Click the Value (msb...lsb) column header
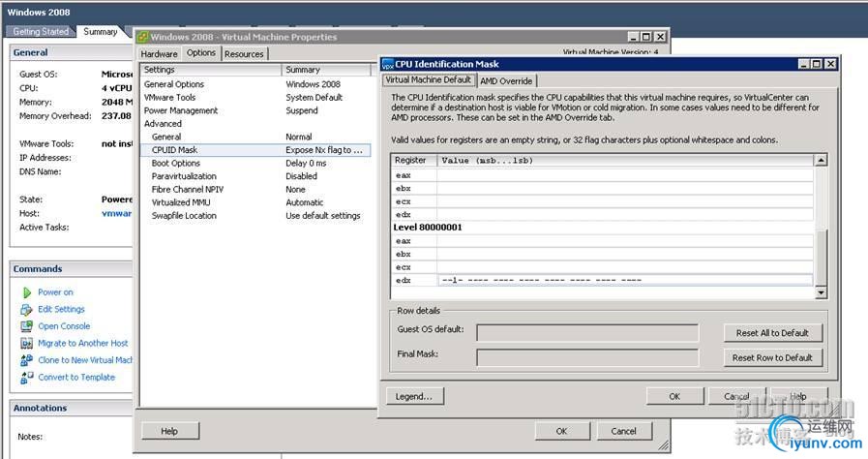Image resolution: width=868 pixels, height=459 pixels. pyautogui.click(x=625, y=160)
